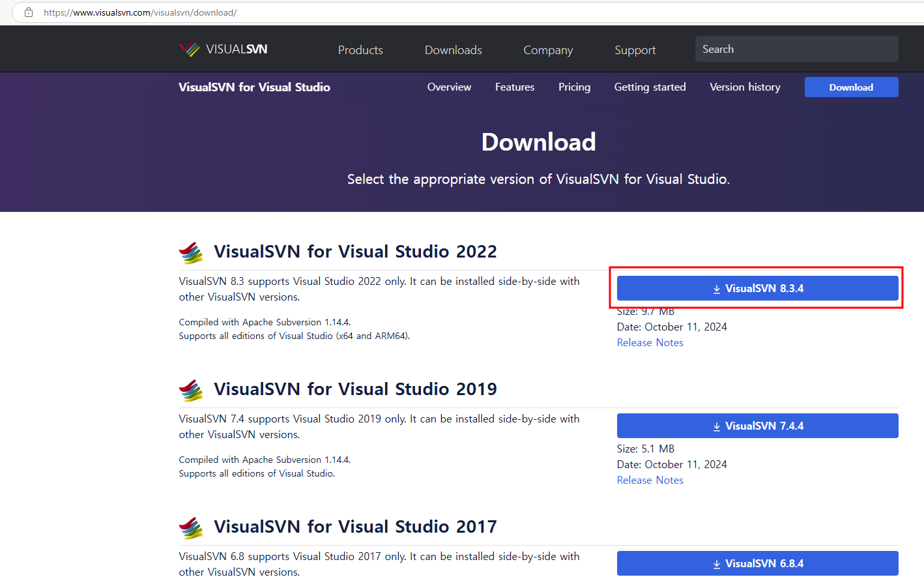Click the VisualSVN logo in header
This screenshot has height=577, width=924.
pos(223,50)
